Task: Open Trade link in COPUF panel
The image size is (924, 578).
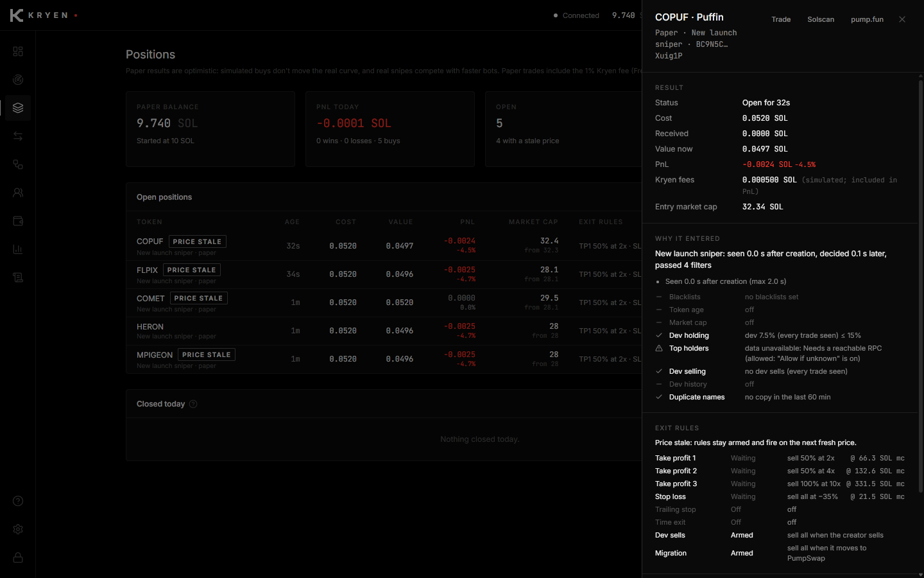Action: (x=781, y=19)
